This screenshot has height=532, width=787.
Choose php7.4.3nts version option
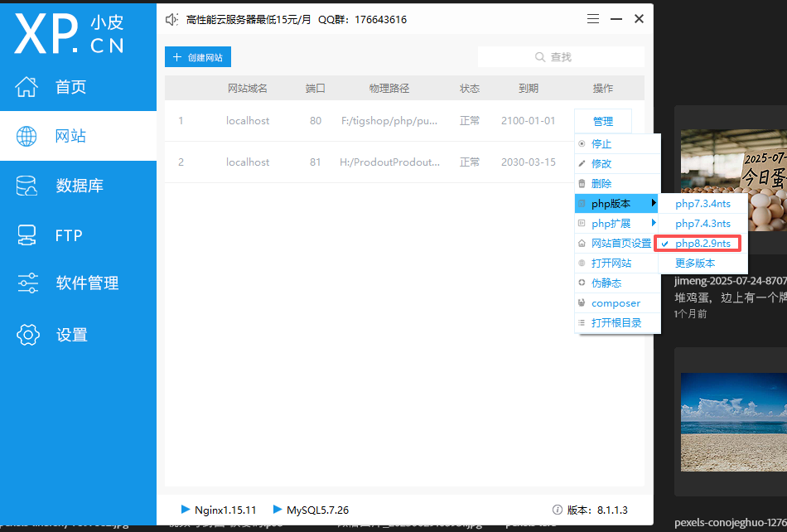pos(703,224)
